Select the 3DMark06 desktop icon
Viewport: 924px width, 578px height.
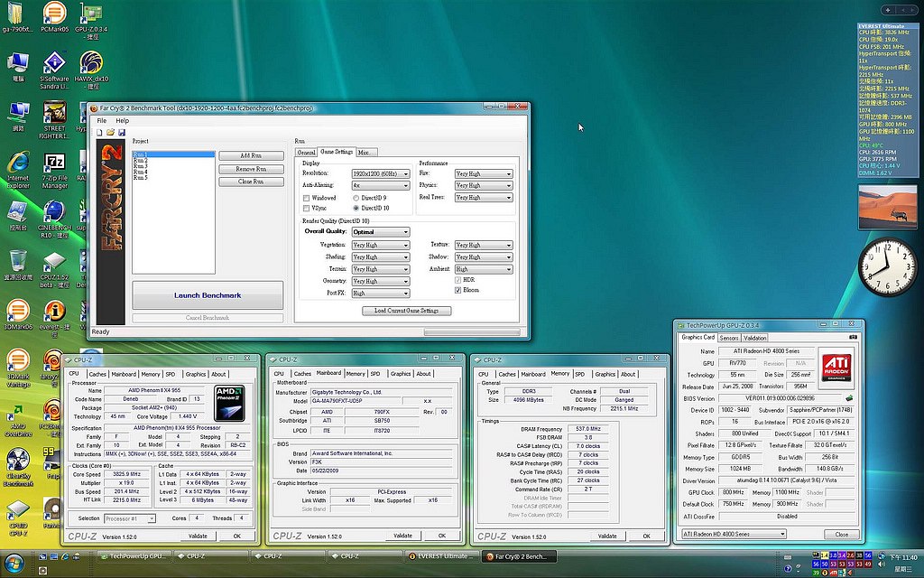[x=18, y=315]
